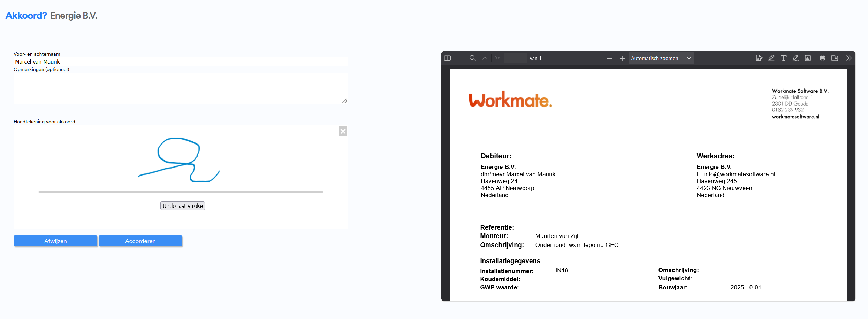This screenshot has width=868, height=319.
Task: Select the add image tool
Action: [x=808, y=58]
